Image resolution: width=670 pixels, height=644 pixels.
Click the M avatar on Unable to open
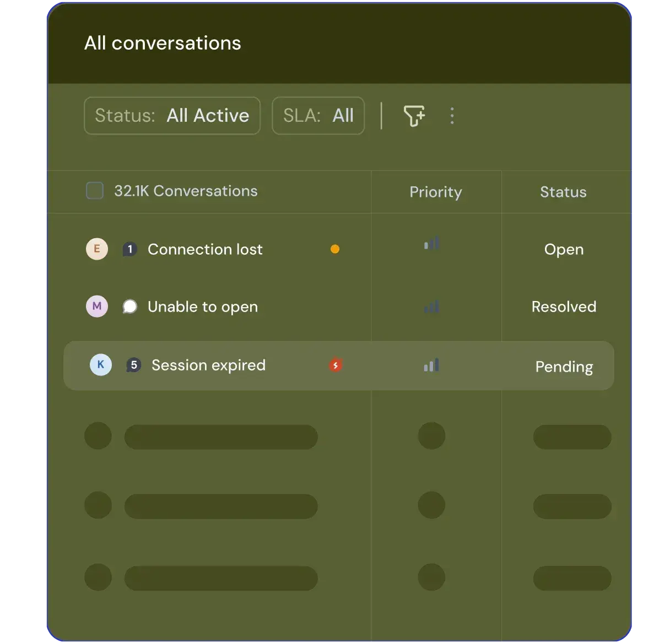(x=97, y=307)
